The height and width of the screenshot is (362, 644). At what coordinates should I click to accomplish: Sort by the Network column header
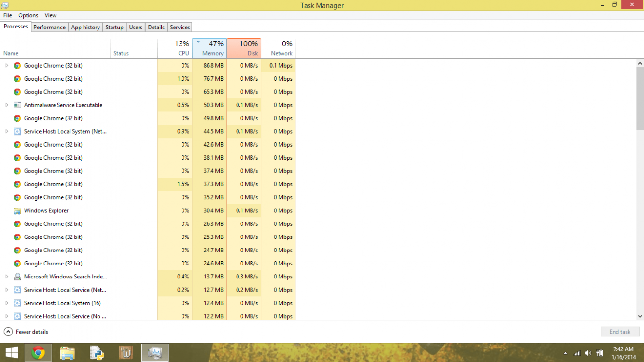pos(279,48)
